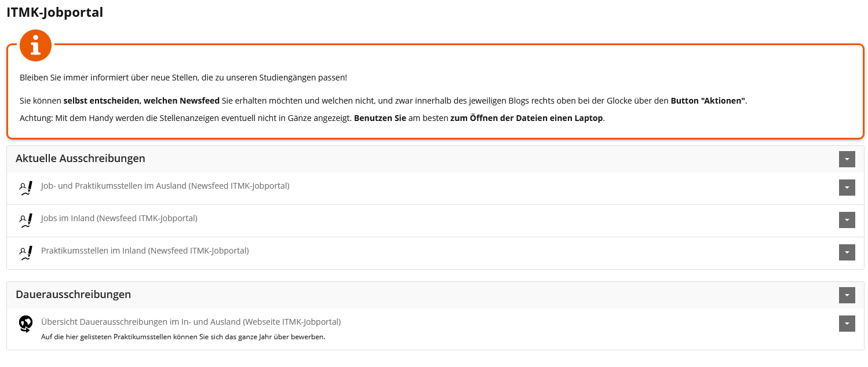
Task: Click the Aktuelle Ausschreibungen section heading
Action: [x=81, y=158]
